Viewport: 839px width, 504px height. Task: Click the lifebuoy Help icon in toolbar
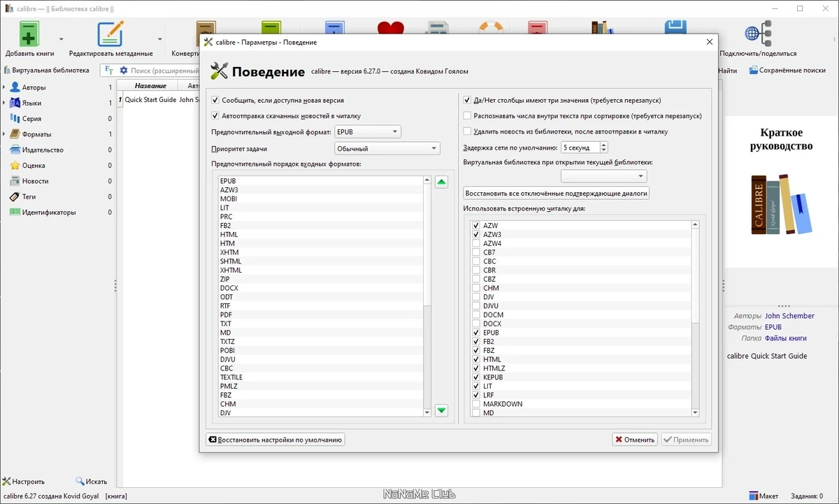(x=491, y=29)
